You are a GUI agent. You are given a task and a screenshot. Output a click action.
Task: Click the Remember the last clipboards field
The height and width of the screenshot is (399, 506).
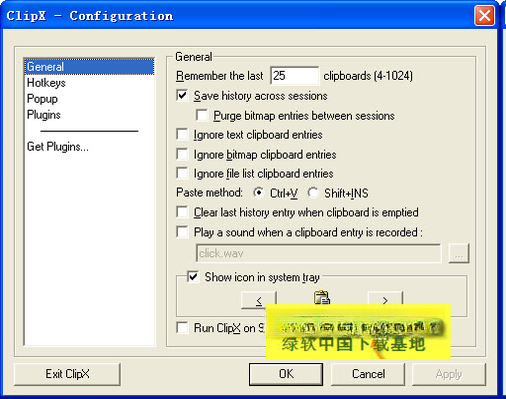click(294, 76)
